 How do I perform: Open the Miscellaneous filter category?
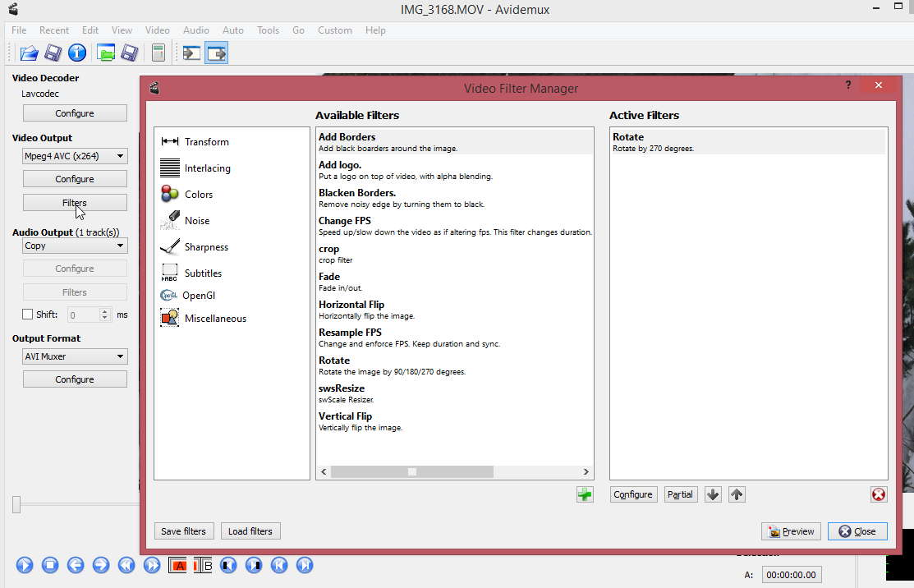click(215, 318)
